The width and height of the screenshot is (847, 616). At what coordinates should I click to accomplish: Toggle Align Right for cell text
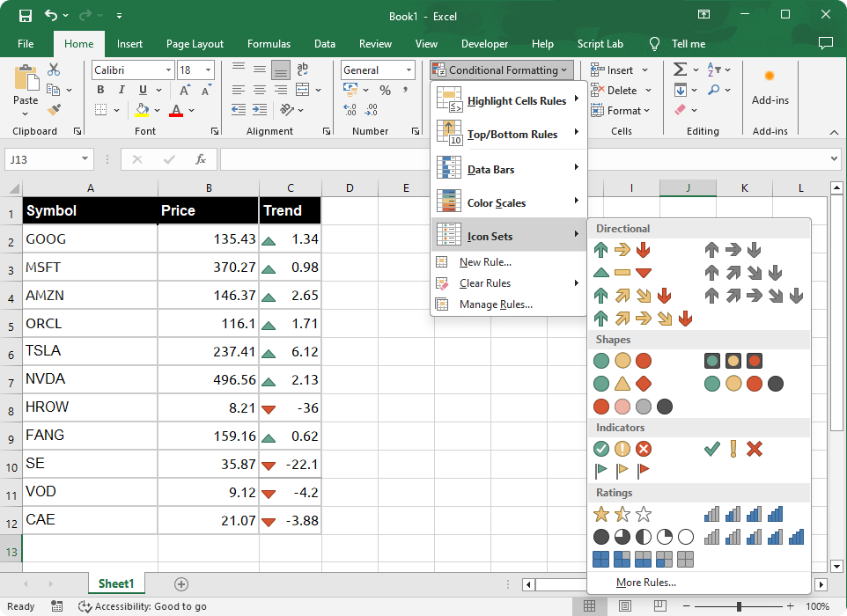tap(280, 90)
